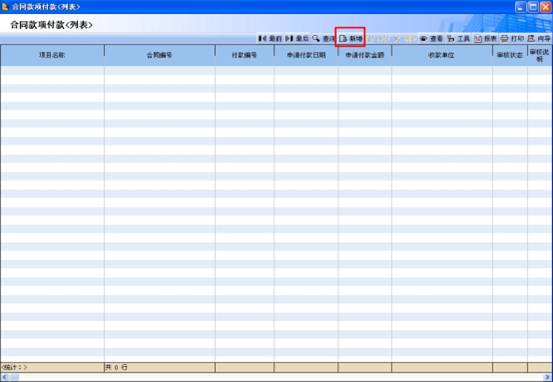Click 新增 to add a new payment
Image resolution: width=553 pixels, height=382 pixels.
pyautogui.click(x=351, y=38)
